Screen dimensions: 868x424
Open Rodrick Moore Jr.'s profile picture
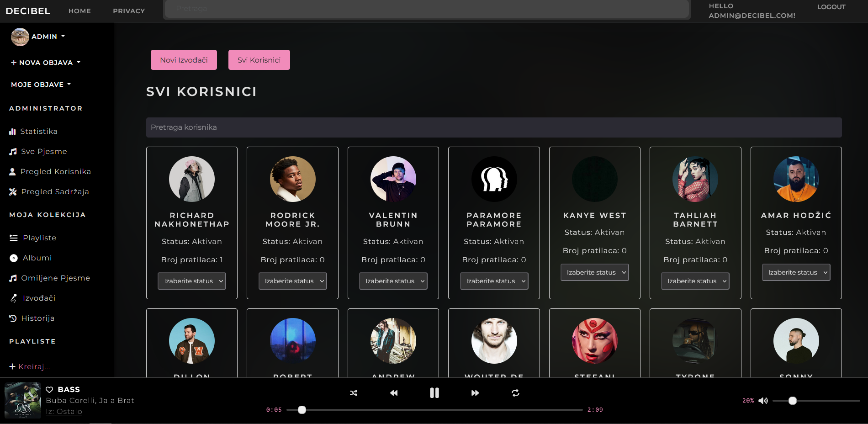(x=293, y=179)
